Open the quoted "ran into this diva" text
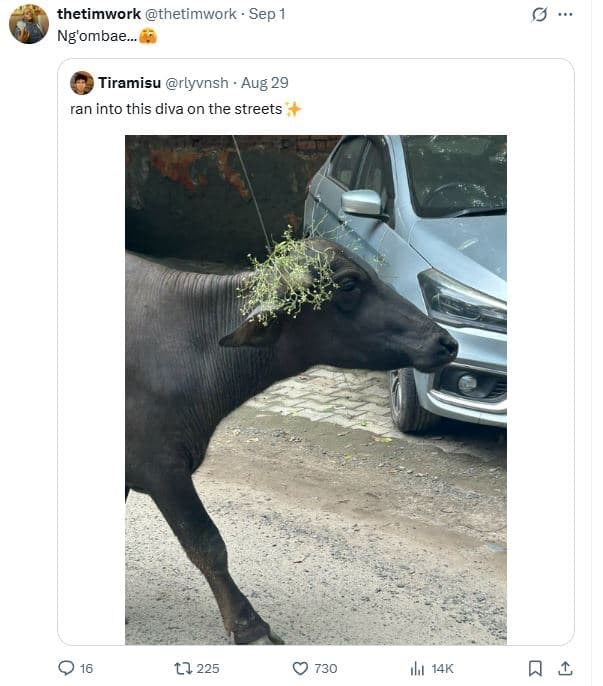603x686 pixels. (176, 109)
